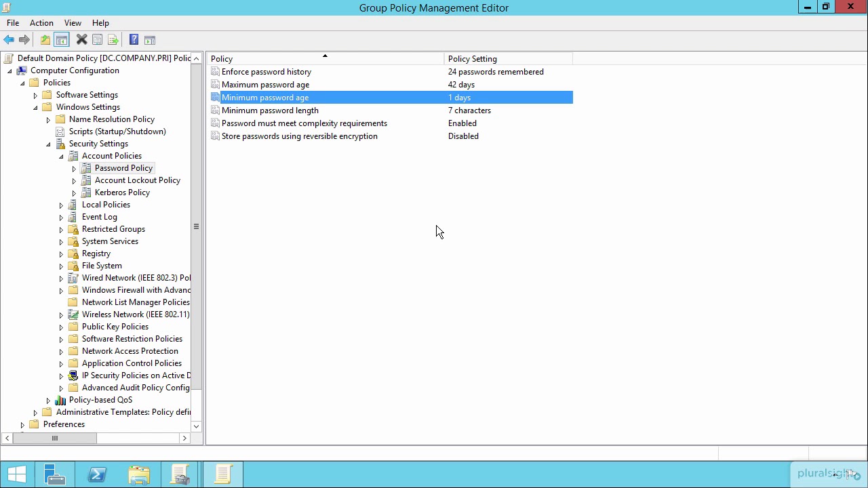The image size is (868, 488).
Task: Select the Default Domain Policy root node
Action: pyautogui.click(x=104, y=58)
